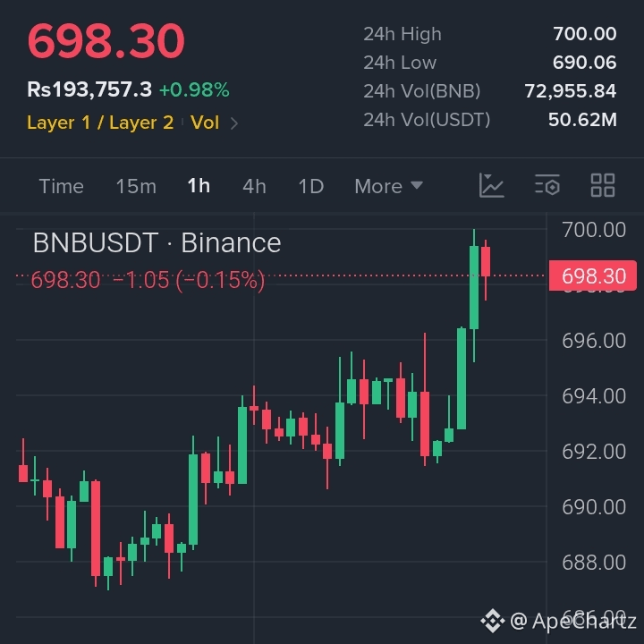Click the 694.00 price axis label
644x644 pixels.
[594, 396]
